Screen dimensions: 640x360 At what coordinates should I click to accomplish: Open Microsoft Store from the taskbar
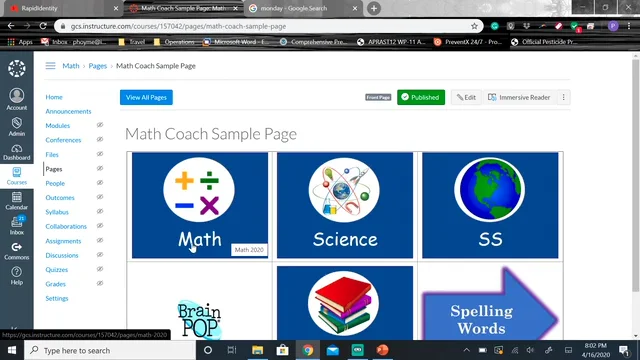pyautogui.click(x=282, y=350)
